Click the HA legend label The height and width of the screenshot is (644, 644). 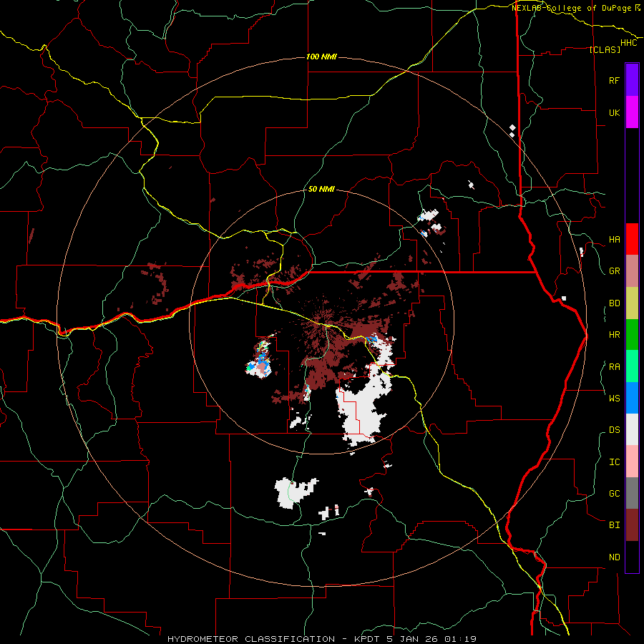pos(614,240)
